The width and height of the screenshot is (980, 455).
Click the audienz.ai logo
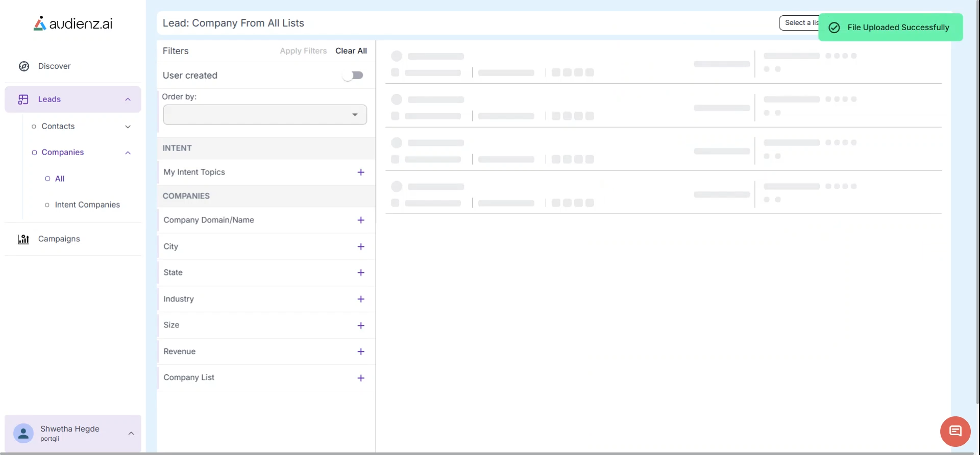click(73, 23)
